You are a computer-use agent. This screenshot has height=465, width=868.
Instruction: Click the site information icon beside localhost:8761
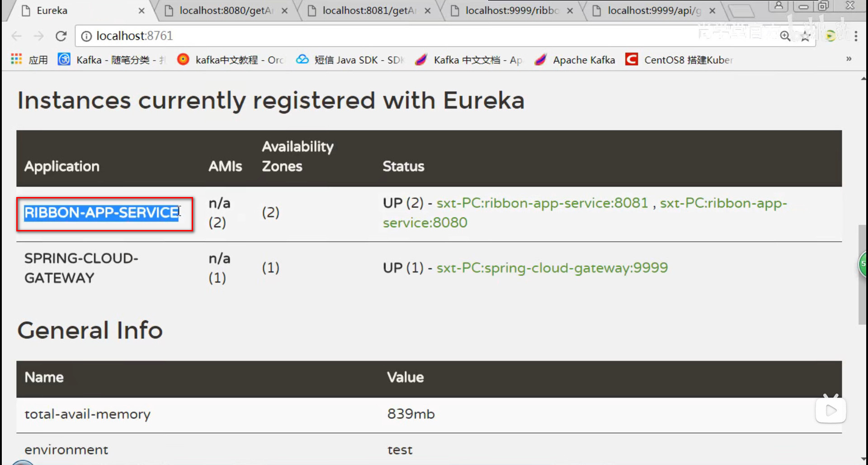[86, 36]
